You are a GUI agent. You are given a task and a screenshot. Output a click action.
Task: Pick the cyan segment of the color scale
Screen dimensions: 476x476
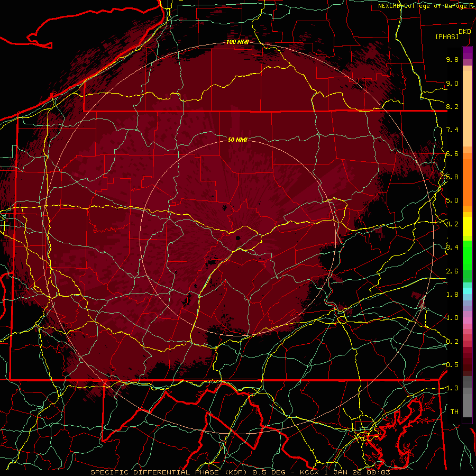click(467, 290)
